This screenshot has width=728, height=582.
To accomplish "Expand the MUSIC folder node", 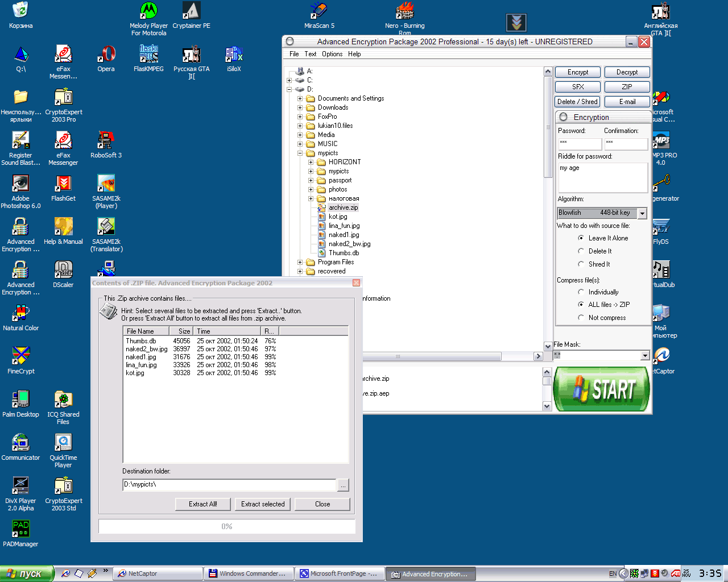I will (300, 144).
